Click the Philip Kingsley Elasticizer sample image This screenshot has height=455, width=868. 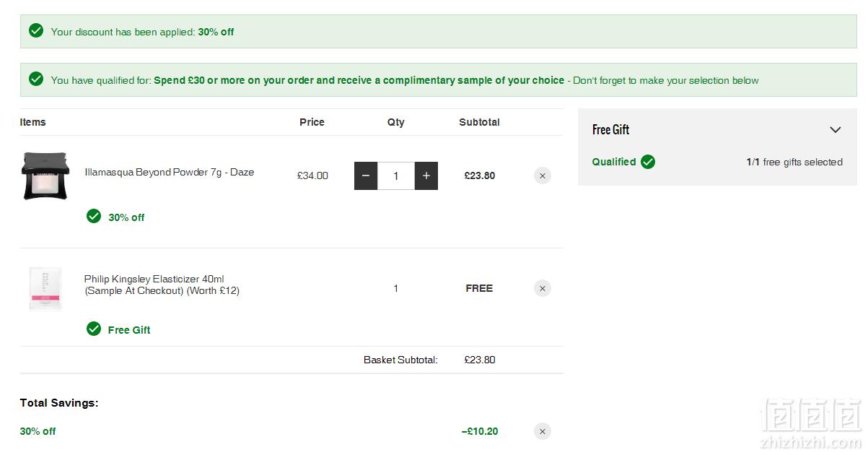coord(45,288)
